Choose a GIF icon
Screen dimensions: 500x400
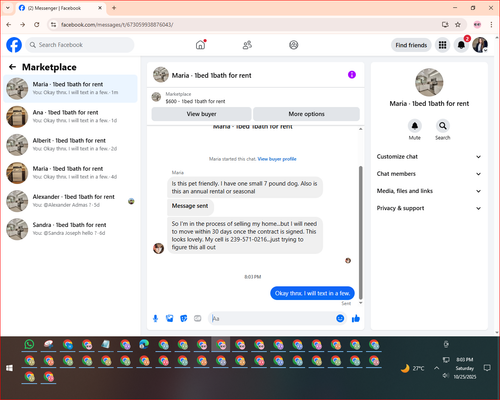[198, 318]
